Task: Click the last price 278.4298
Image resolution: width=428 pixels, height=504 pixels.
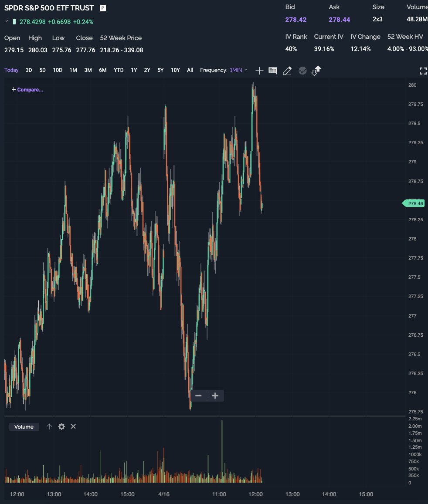Action: [33, 22]
